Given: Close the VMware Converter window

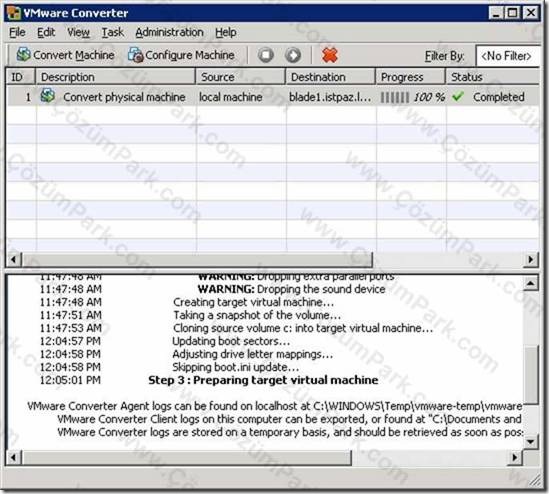Looking at the screenshot, I should (531, 13).
